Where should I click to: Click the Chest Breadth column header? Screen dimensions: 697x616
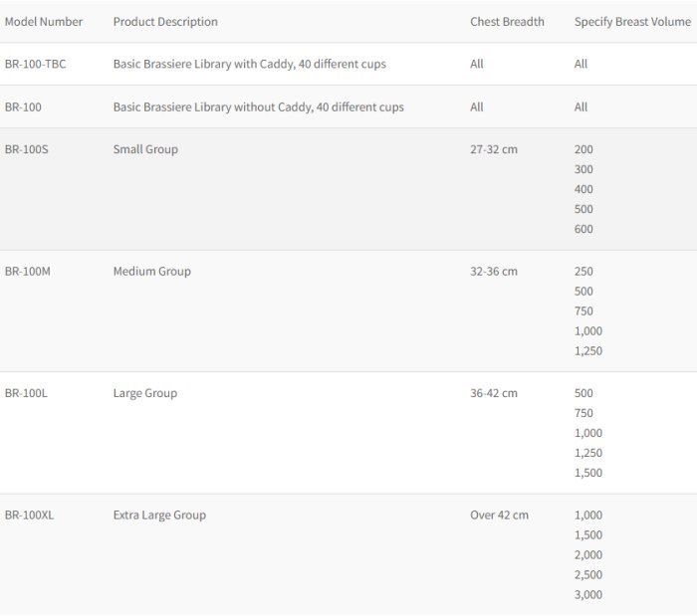(x=507, y=22)
